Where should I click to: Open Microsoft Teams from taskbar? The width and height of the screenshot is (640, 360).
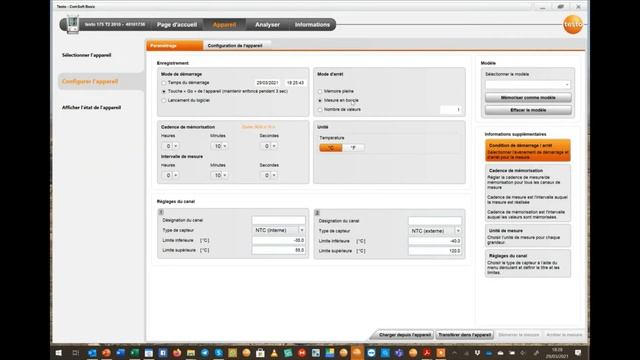point(399,353)
